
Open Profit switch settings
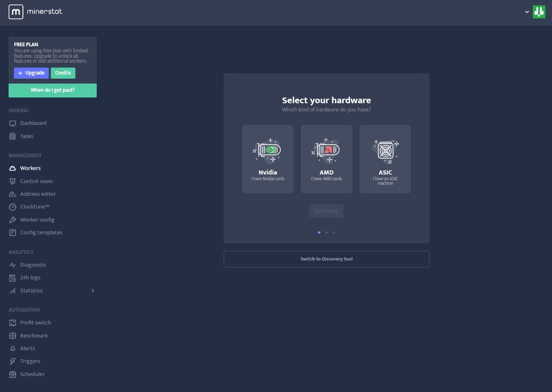pyautogui.click(x=36, y=323)
